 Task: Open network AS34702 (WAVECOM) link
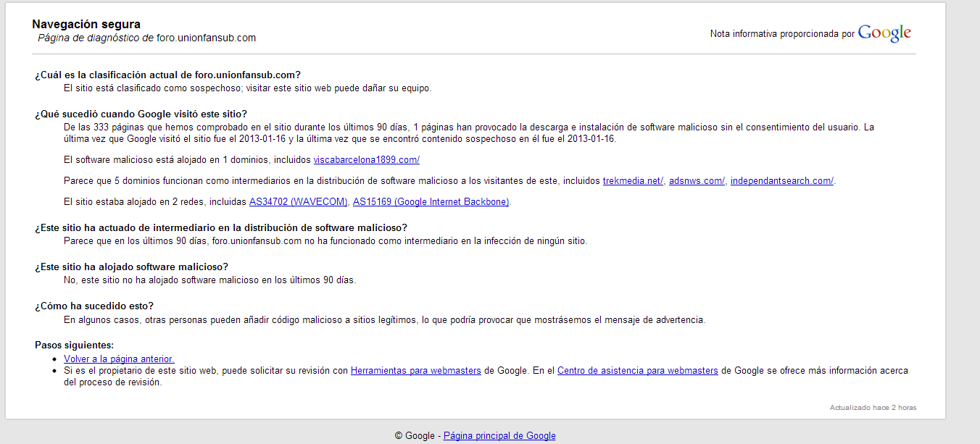(299, 201)
